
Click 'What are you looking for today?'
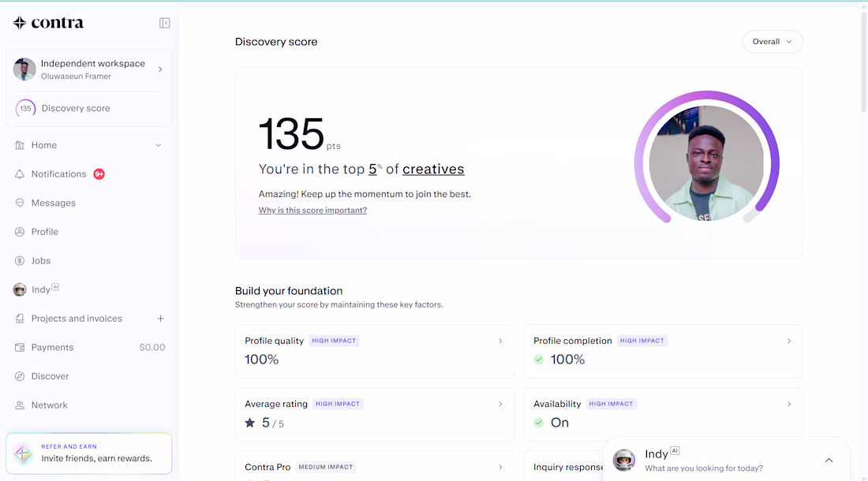pos(704,468)
